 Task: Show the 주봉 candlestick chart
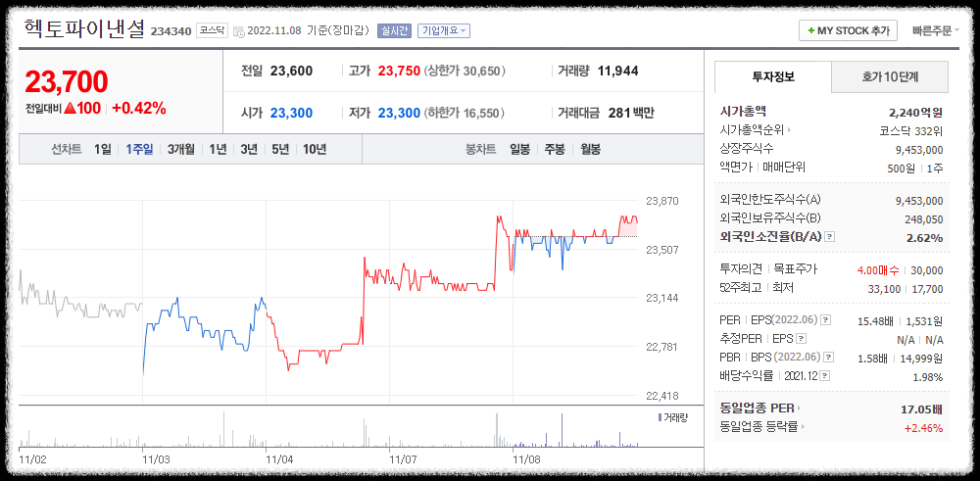pyautogui.click(x=555, y=149)
